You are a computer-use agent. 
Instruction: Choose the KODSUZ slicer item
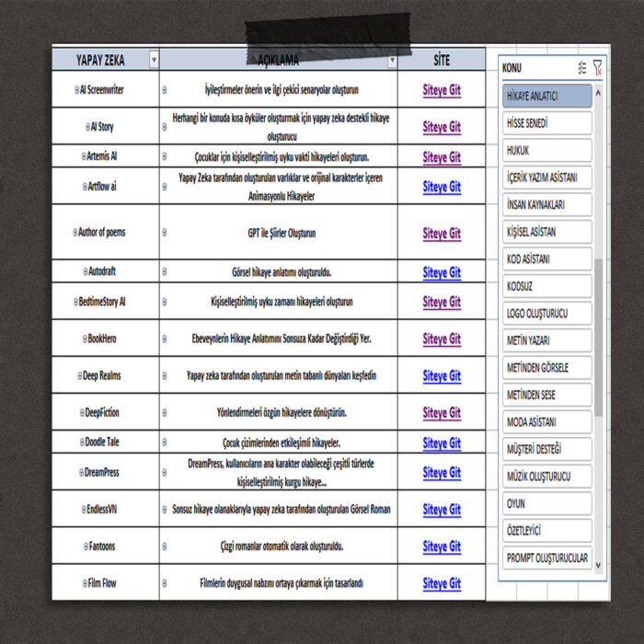547,286
